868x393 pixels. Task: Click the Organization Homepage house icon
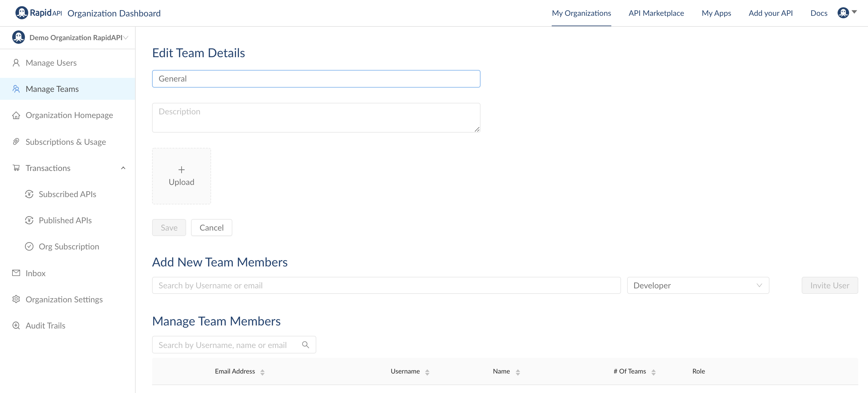click(x=16, y=115)
